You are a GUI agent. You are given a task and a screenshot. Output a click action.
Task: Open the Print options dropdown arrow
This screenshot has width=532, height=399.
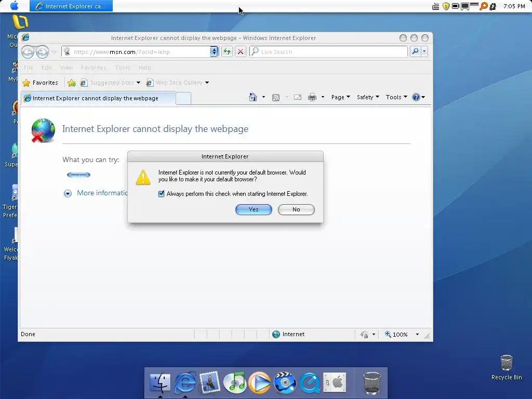pyautogui.click(x=323, y=97)
